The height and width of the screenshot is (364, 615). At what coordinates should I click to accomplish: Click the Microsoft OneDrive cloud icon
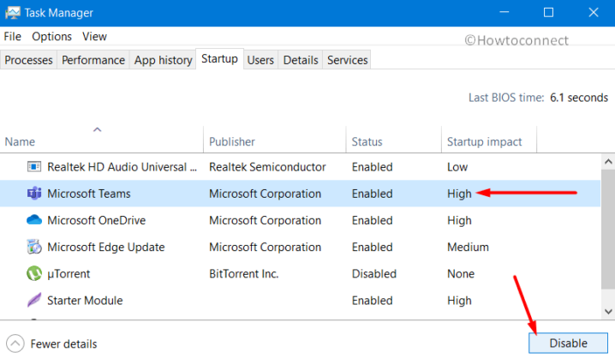[34, 220]
